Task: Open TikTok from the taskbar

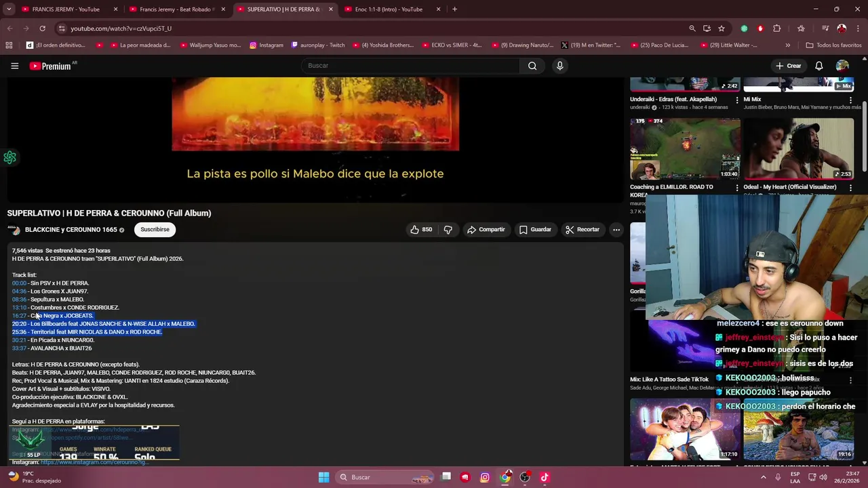Action: coord(545,477)
